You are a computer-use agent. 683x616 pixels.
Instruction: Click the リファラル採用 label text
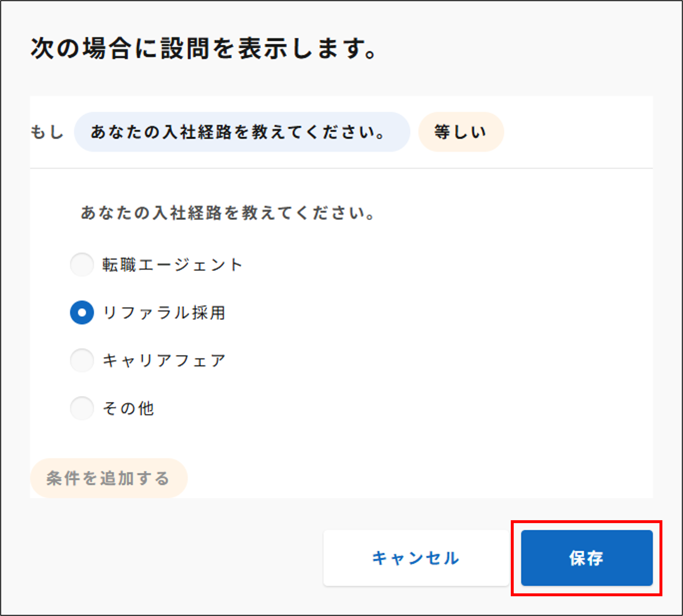(x=165, y=312)
